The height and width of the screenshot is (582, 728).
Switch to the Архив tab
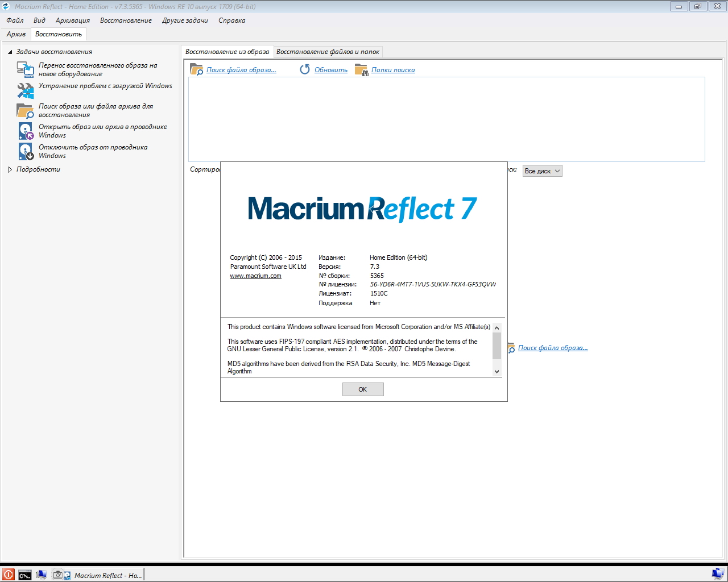[x=16, y=34]
